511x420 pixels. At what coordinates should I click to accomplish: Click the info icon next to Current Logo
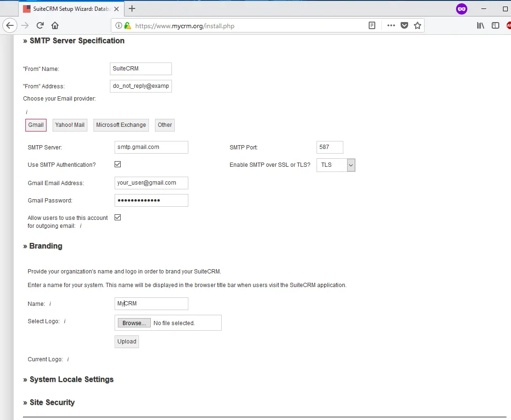68,359
